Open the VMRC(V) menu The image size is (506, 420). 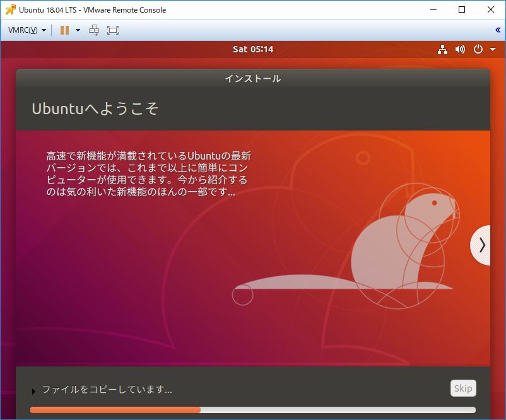[26, 30]
